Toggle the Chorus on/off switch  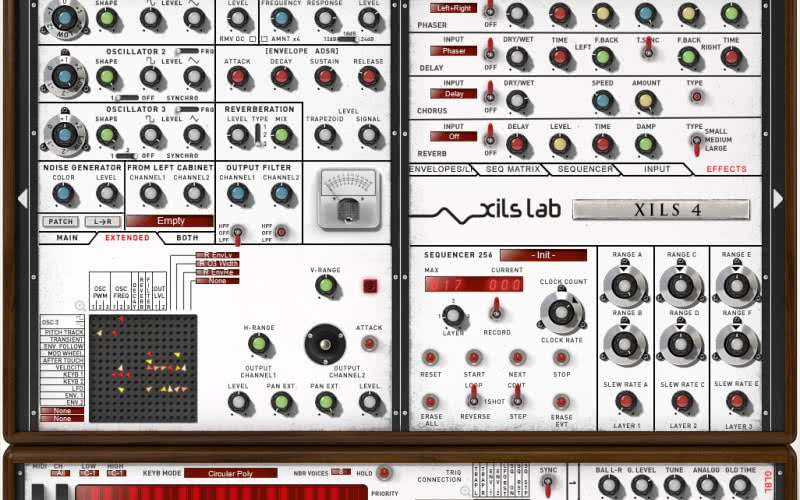tap(490, 92)
